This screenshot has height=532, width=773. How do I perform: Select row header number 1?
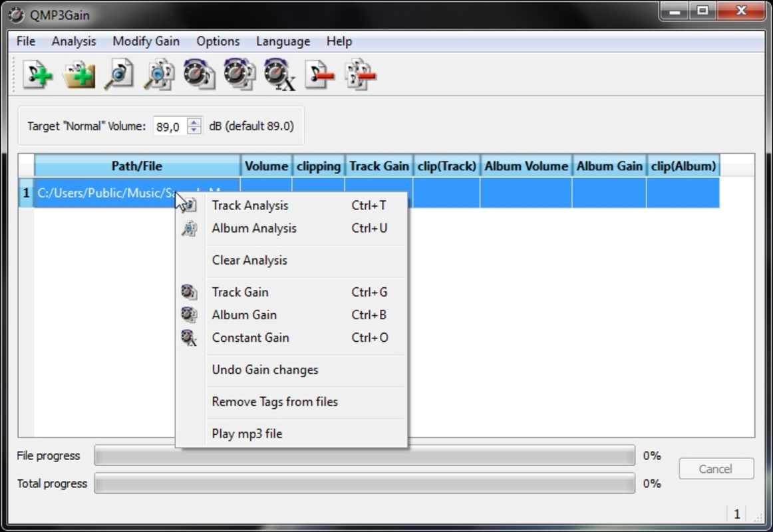[x=26, y=193]
